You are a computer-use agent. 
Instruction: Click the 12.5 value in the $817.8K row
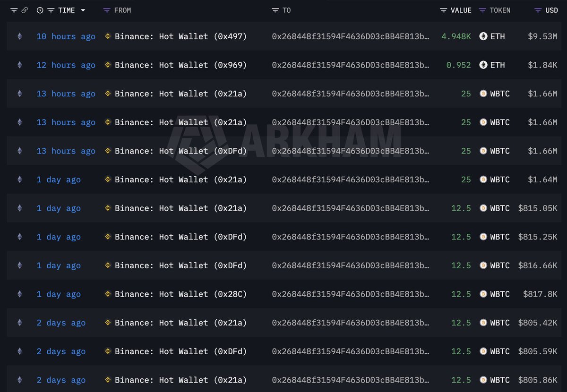[461, 294]
